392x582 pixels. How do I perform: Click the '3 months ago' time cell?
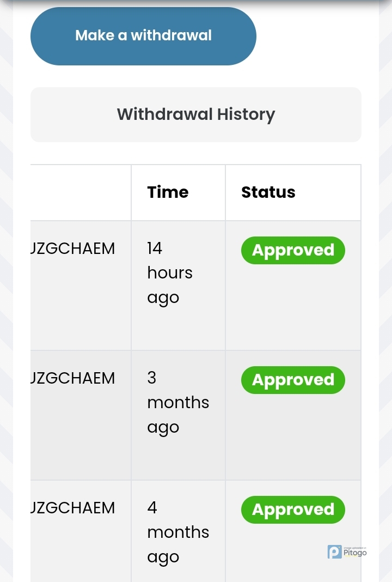177,402
